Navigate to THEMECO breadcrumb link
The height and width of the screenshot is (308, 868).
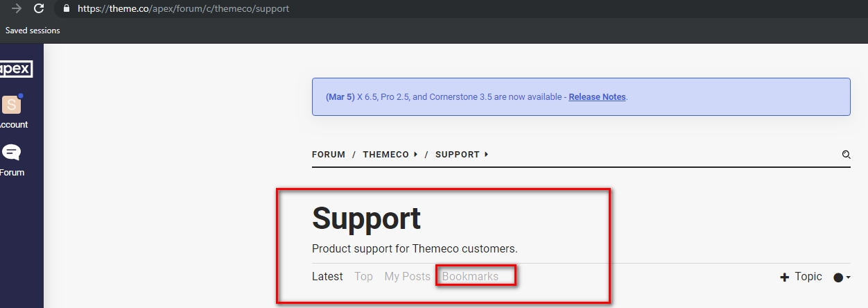(x=385, y=155)
